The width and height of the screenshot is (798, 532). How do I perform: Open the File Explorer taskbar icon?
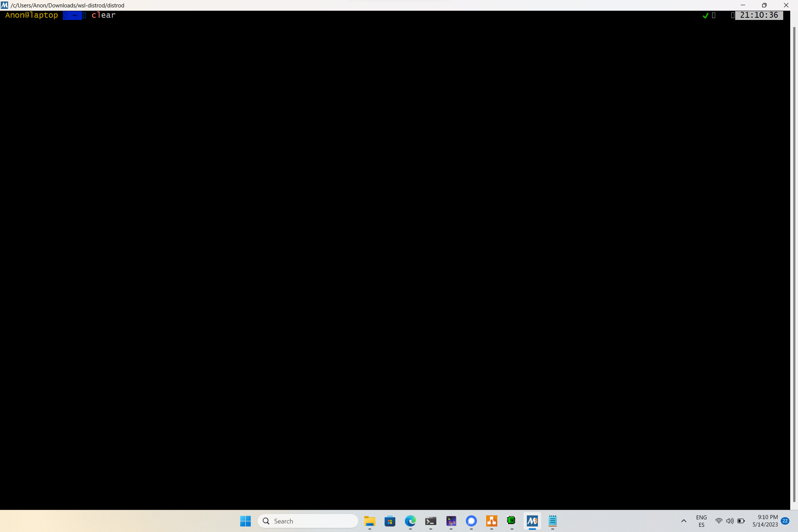369,521
